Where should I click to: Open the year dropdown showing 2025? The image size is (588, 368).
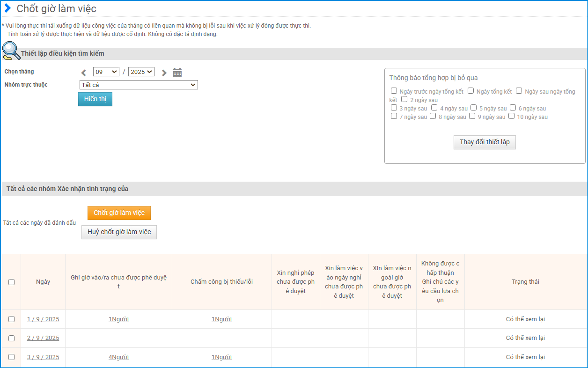coord(141,72)
